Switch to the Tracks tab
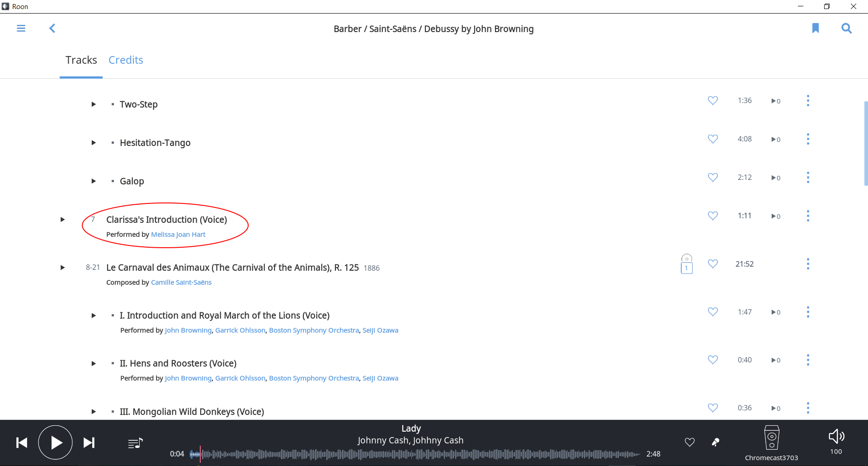Viewport: 868px width, 466px height. pos(81,60)
